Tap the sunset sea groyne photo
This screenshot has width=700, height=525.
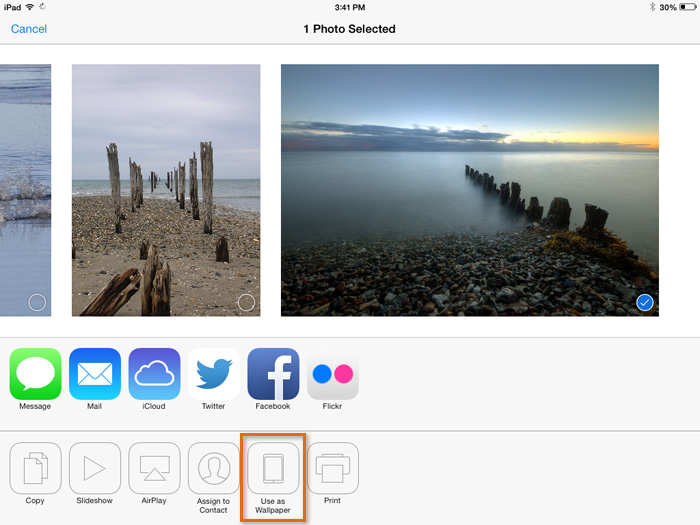470,190
